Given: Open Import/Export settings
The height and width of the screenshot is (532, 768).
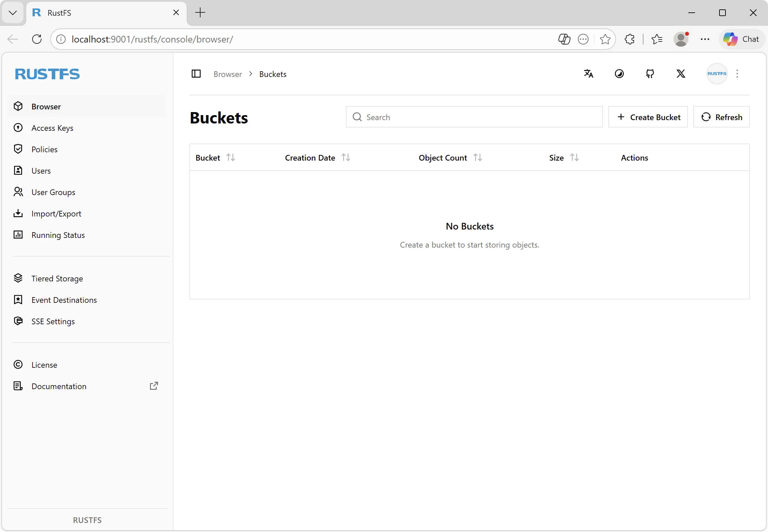Looking at the screenshot, I should coord(56,213).
